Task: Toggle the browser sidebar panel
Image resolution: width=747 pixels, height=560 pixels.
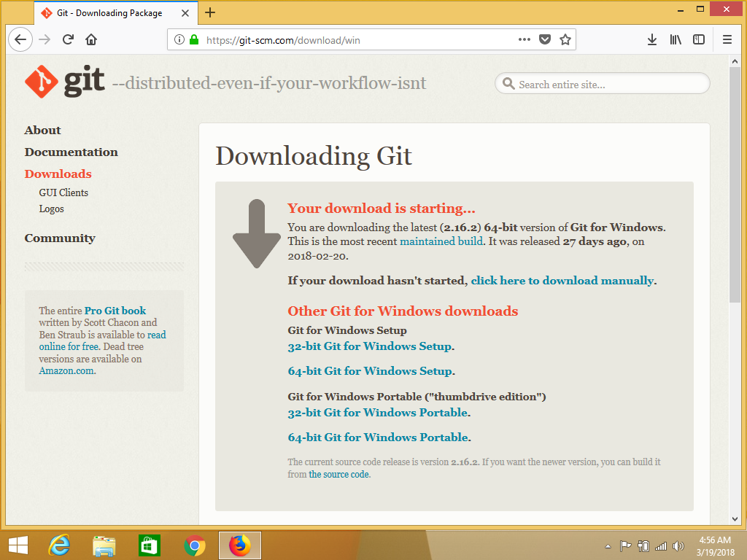Action: (x=700, y=39)
